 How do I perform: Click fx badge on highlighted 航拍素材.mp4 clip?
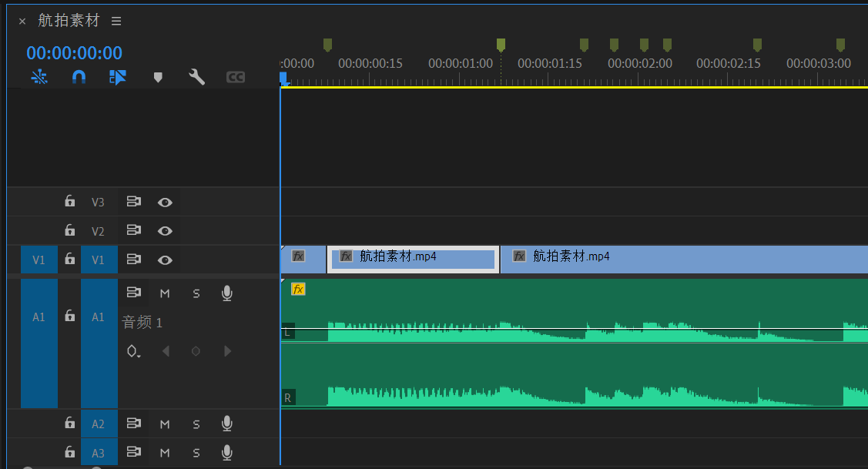[x=346, y=256]
